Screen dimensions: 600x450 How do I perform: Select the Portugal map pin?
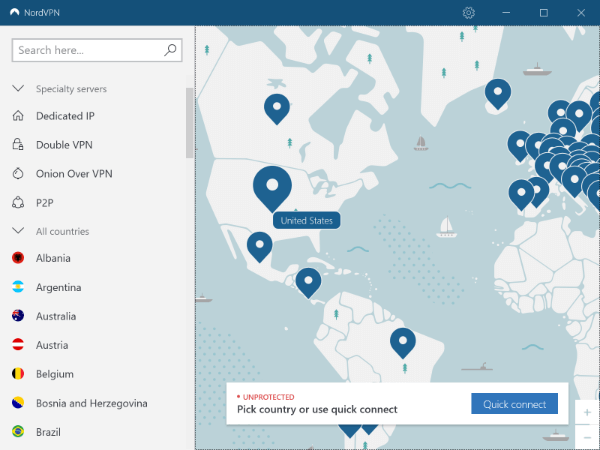click(521, 194)
